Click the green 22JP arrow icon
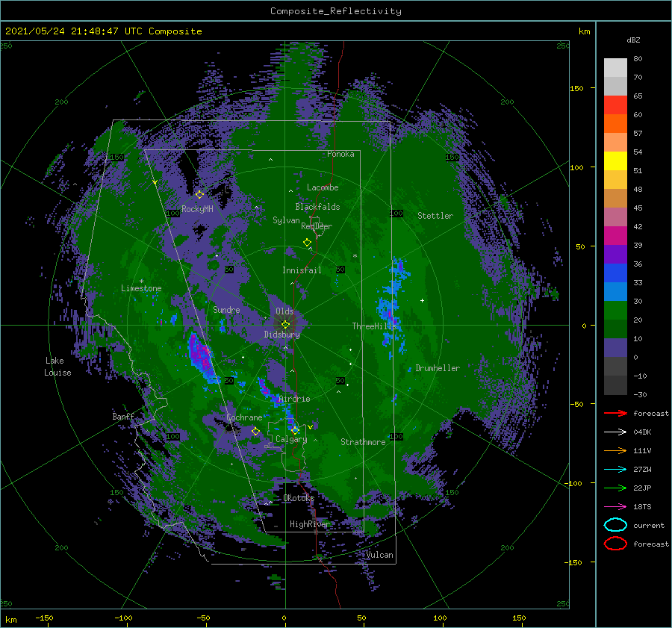This screenshot has height=628, width=672. point(615,488)
